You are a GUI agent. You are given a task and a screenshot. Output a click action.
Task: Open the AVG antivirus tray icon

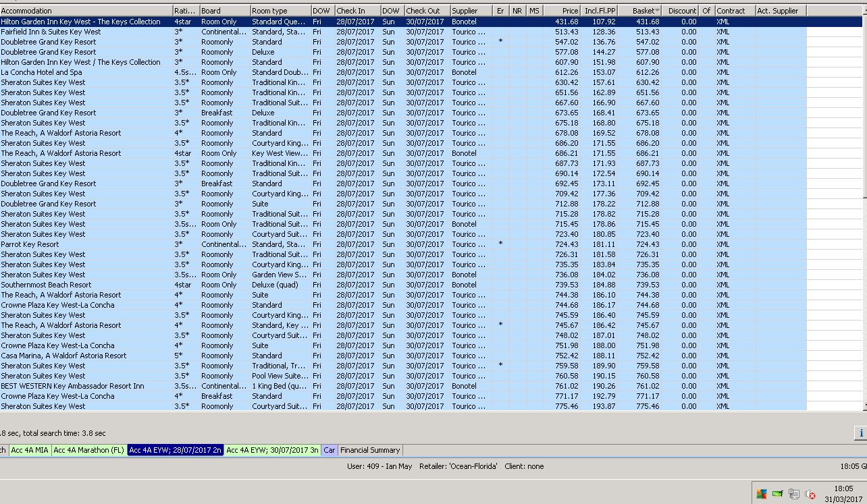[x=762, y=494]
